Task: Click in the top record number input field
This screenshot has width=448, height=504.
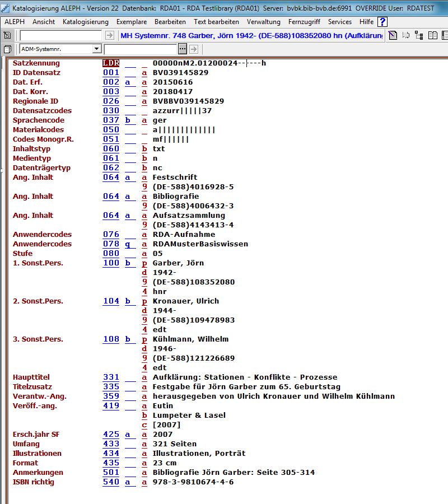Action: 60,35
